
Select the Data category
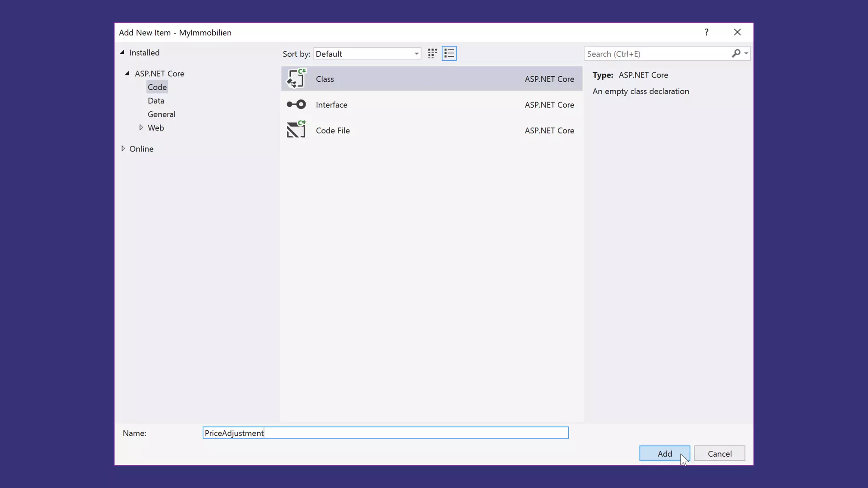(156, 101)
